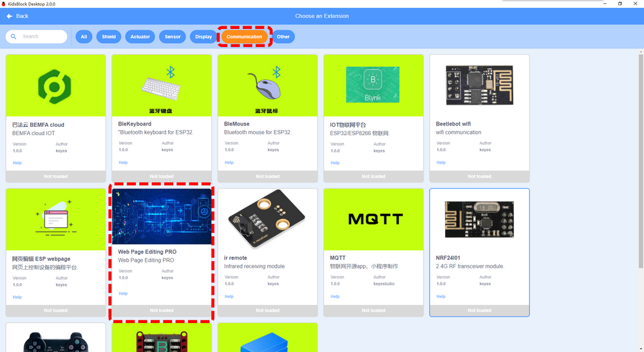Open Help link for Beetlebot wifi
Viewport: 644px width, 352px height.
click(x=441, y=162)
